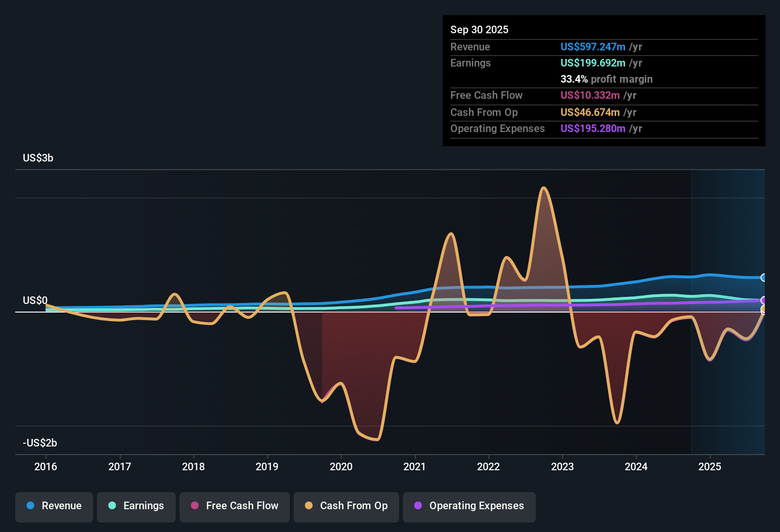Click the US$0 gridline label
The width and height of the screenshot is (780, 532).
click(35, 300)
